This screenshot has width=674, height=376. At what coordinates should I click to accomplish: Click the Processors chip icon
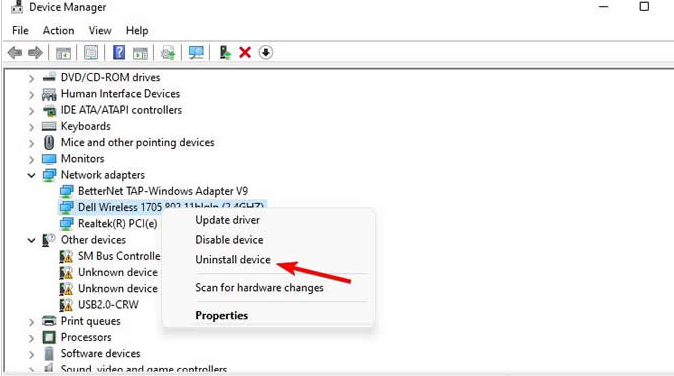[49, 337]
